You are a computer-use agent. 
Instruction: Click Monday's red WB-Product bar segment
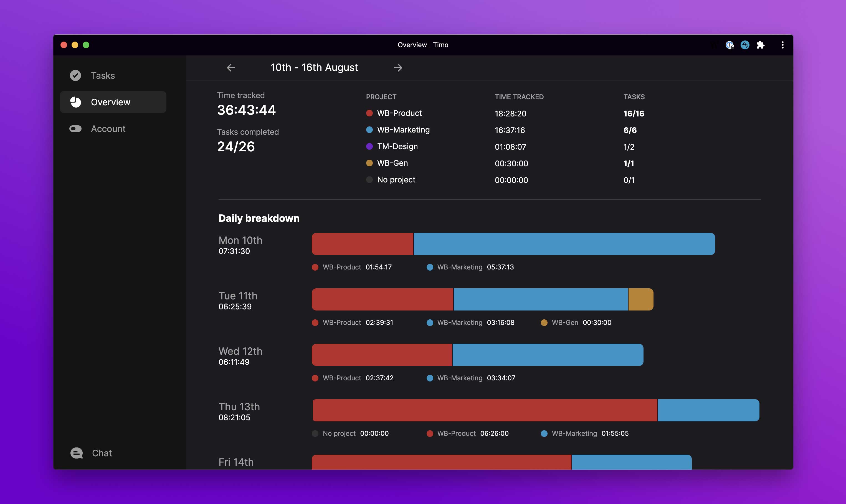click(363, 244)
